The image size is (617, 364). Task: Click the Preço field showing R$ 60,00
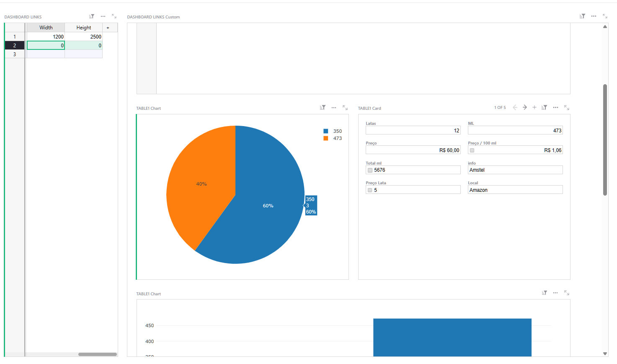coord(413,150)
